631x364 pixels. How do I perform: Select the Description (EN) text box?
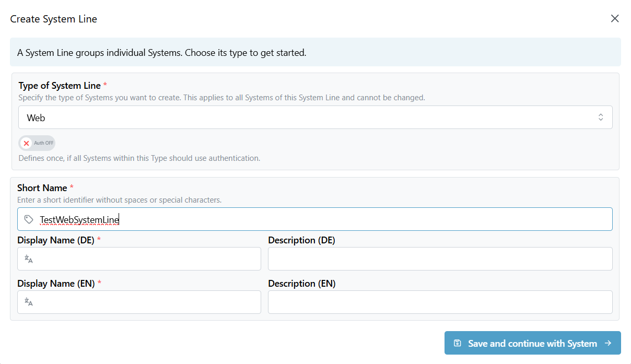(440, 302)
